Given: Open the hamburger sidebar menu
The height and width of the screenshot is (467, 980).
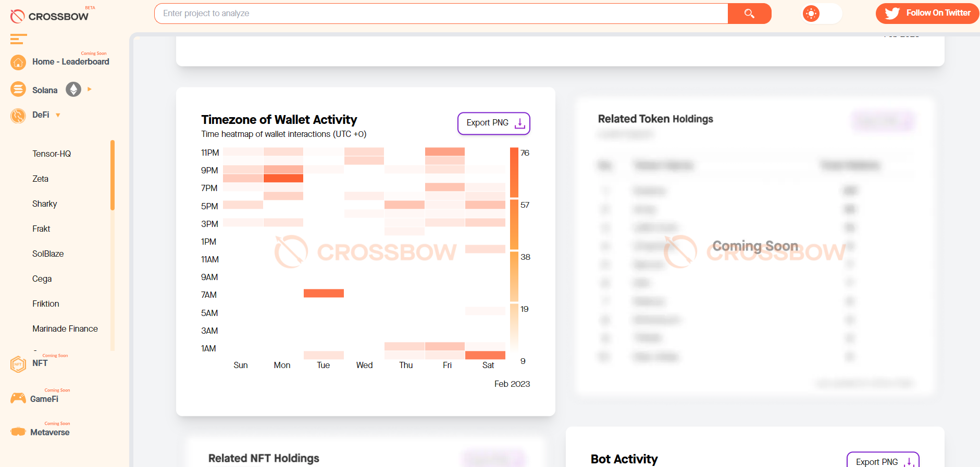Looking at the screenshot, I should click(x=18, y=39).
